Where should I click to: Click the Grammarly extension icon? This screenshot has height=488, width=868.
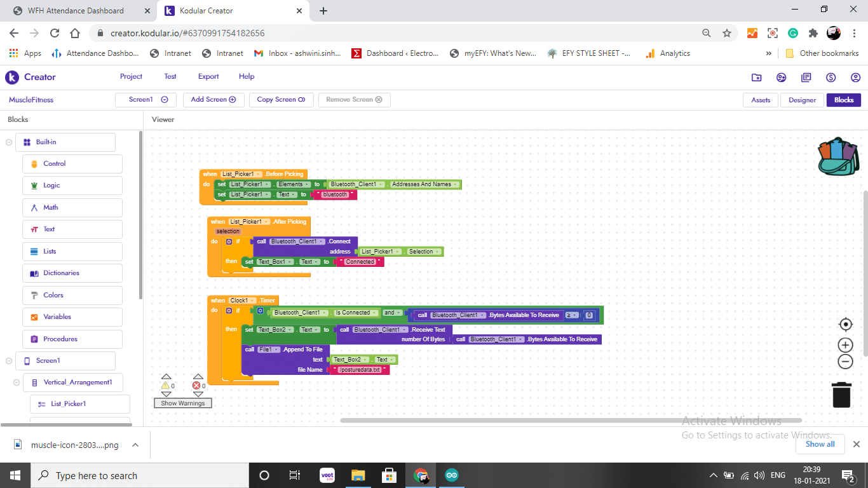pyautogui.click(x=793, y=33)
